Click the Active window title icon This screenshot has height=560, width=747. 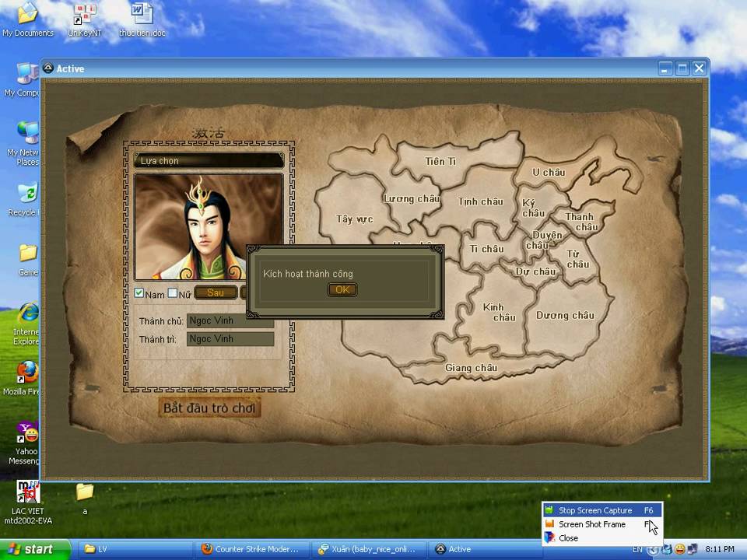pyautogui.click(x=48, y=68)
